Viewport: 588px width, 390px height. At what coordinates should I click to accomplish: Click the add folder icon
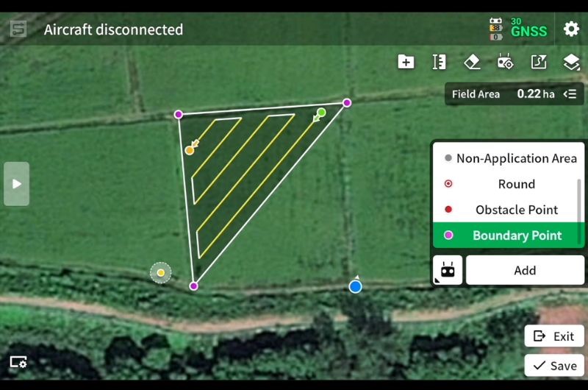coord(406,62)
